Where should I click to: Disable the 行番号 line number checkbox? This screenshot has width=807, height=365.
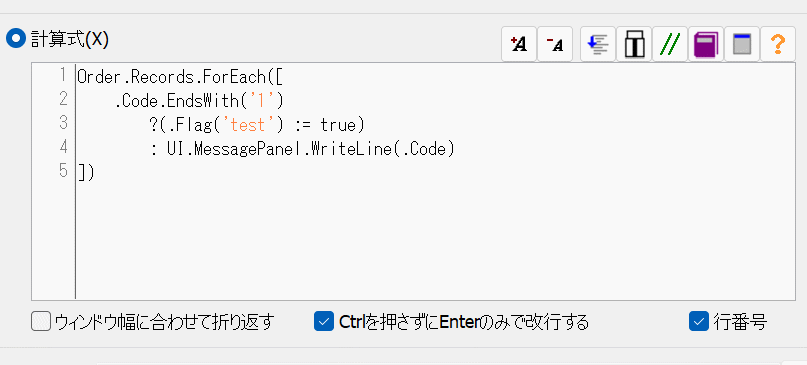699,322
